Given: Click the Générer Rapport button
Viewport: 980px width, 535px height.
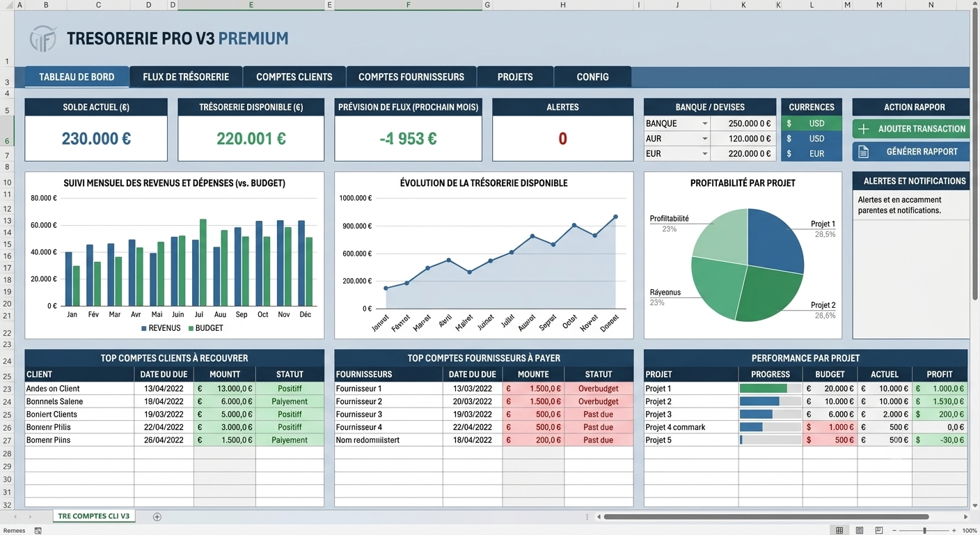Looking at the screenshot, I should coord(910,152).
